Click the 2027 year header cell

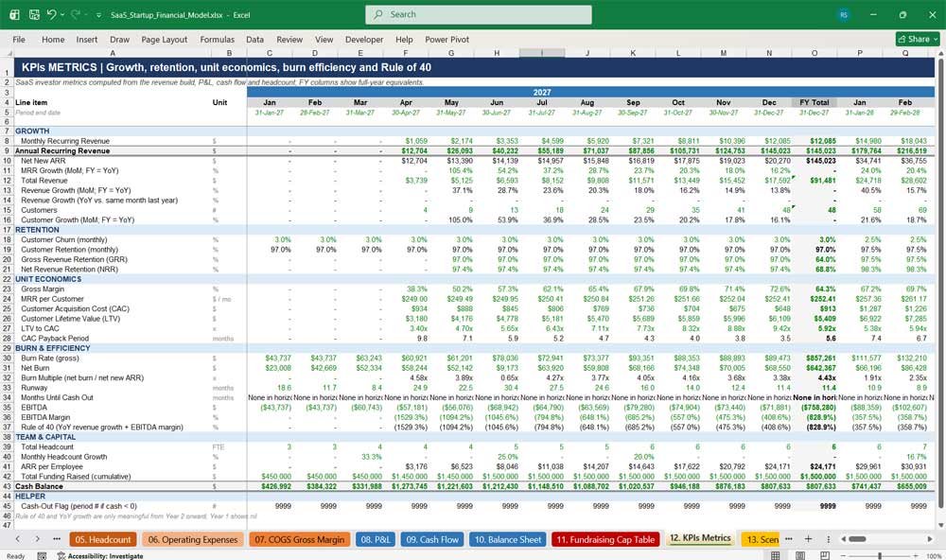click(542, 93)
